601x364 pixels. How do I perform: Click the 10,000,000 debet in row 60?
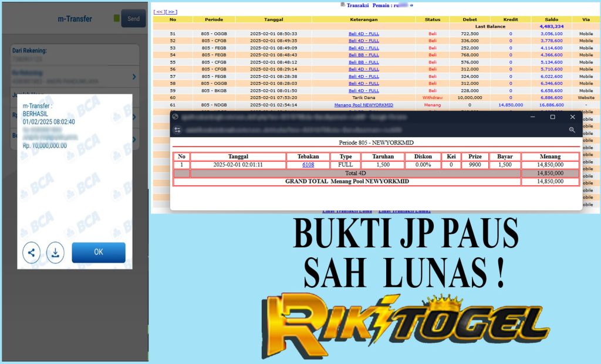click(x=470, y=98)
